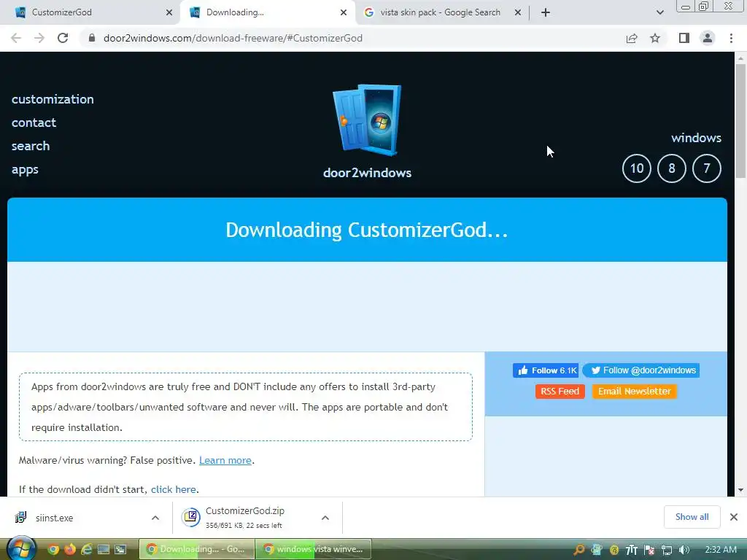This screenshot has height=560, width=747.
Task: Open the browser side panel
Action: 684,38
